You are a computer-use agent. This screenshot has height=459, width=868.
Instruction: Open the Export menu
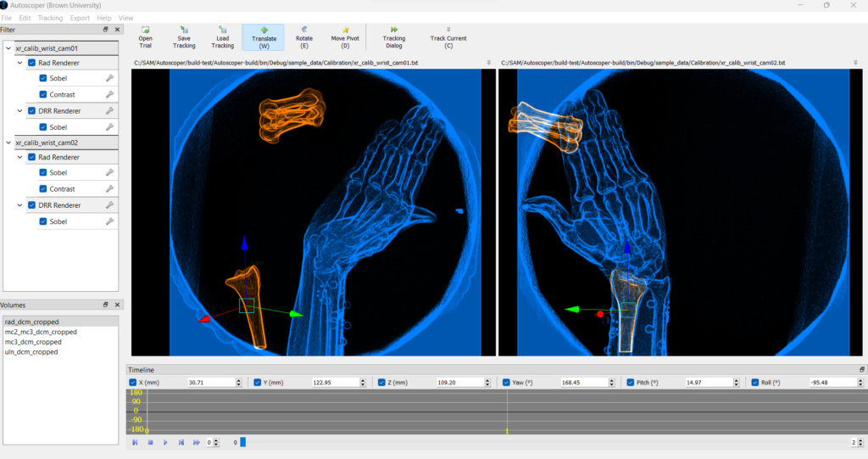coord(80,18)
